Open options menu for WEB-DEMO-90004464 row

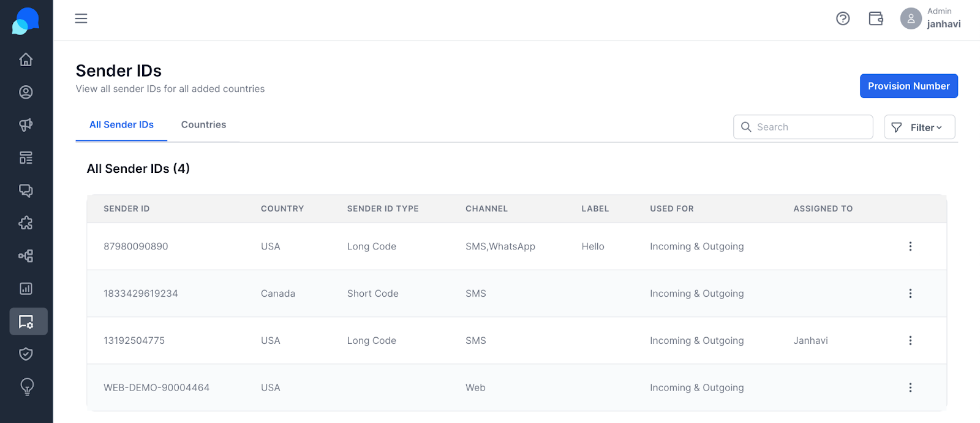910,387
